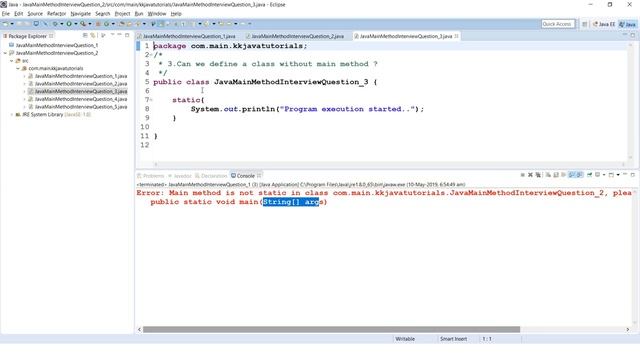Click Pin Console icon
640x360 pixels.
[589, 175]
